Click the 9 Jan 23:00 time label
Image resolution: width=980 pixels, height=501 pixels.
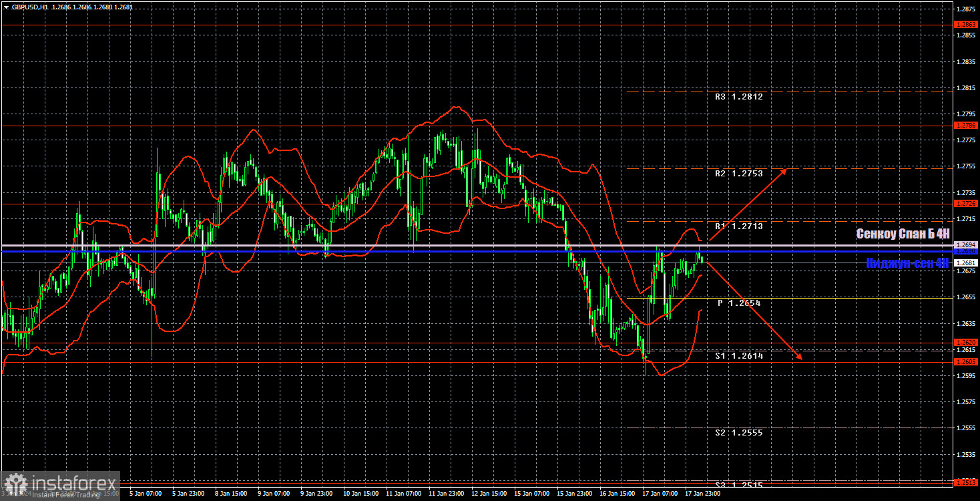tap(316, 494)
